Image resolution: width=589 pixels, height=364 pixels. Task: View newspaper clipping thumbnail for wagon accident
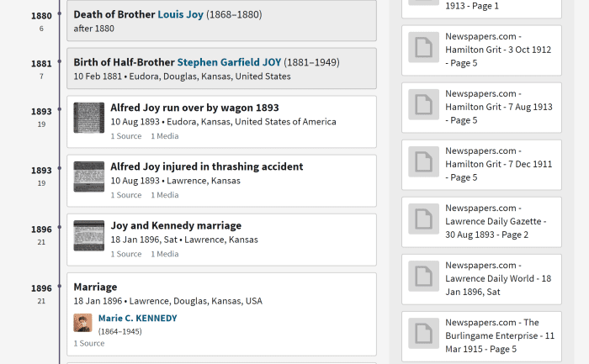pyautogui.click(x=89, y=118)
